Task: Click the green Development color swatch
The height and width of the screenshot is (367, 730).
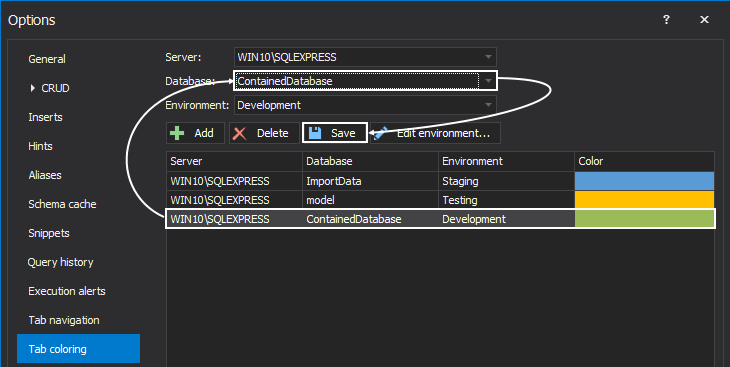Action: tap(644, 219)
